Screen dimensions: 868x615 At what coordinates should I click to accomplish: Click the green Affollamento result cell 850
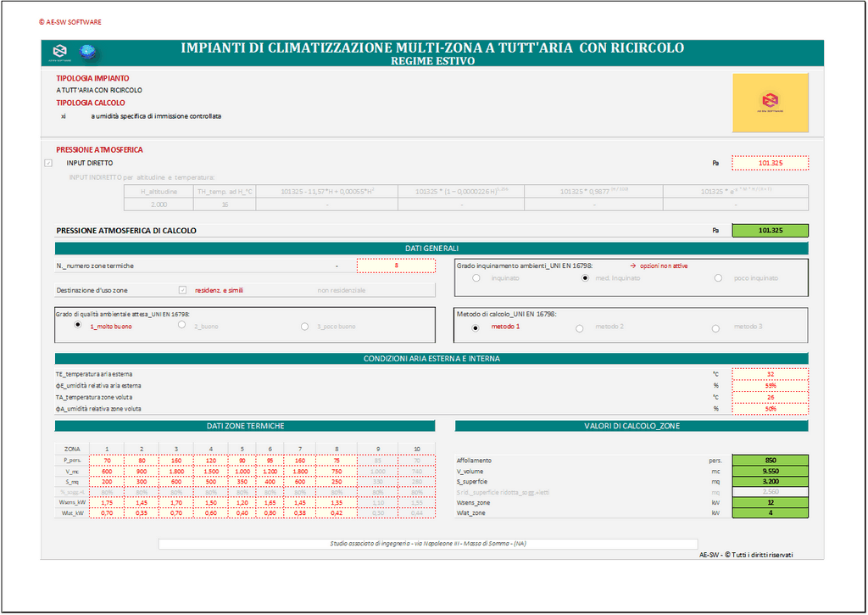(770, 461)
